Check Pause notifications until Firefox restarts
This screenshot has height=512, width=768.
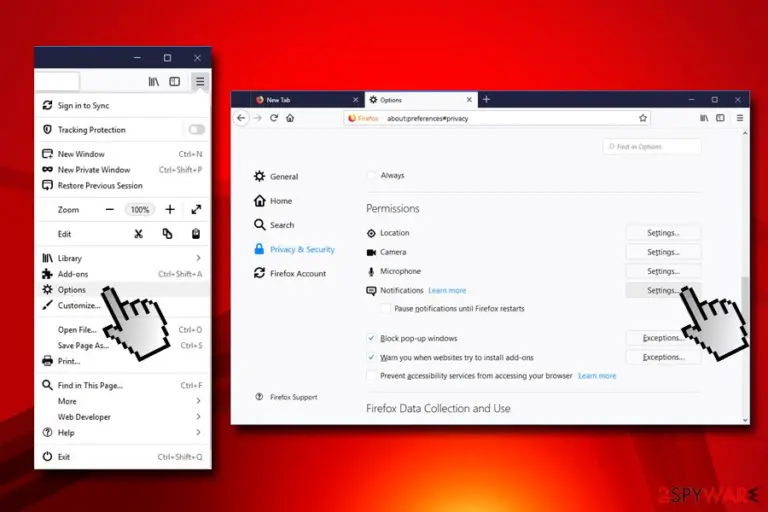386,308
